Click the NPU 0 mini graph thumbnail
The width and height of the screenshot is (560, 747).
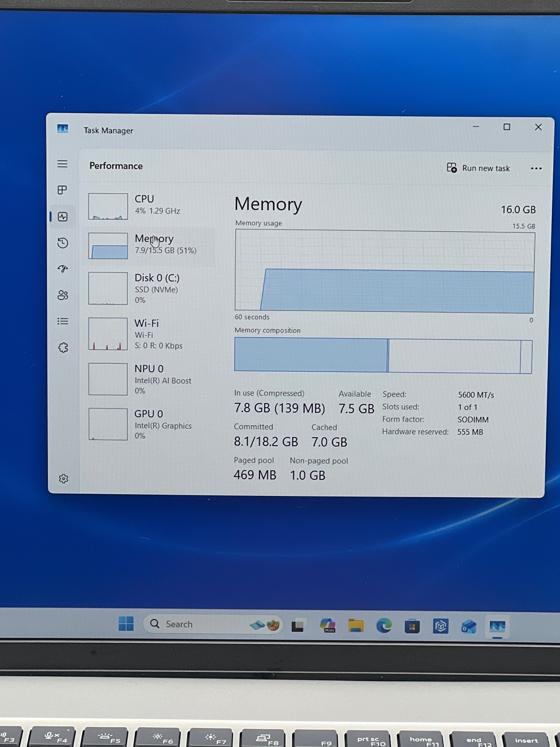pos(108,379)
